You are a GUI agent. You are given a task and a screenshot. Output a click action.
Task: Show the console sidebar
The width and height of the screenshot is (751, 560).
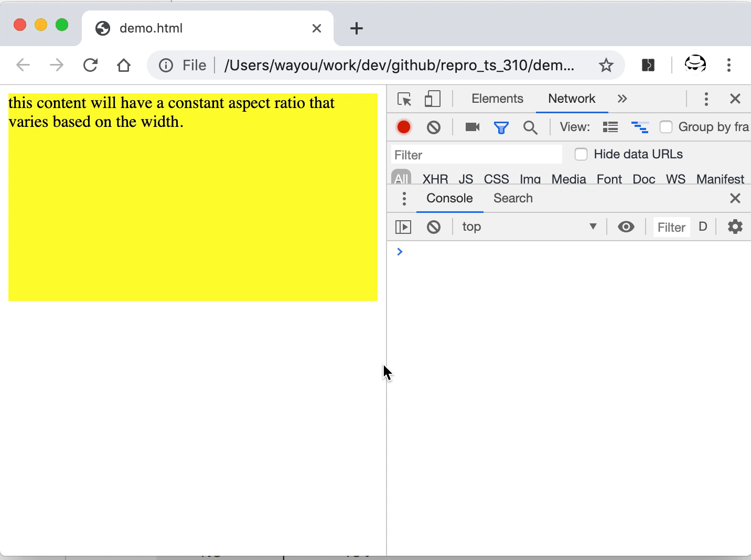click(x=403, y=227)
